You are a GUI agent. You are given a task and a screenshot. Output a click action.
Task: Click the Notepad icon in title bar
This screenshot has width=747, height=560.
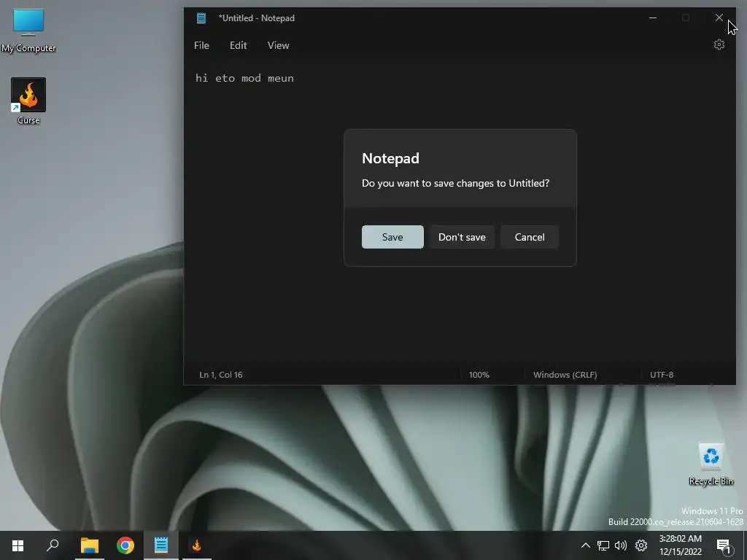[201, 18]
